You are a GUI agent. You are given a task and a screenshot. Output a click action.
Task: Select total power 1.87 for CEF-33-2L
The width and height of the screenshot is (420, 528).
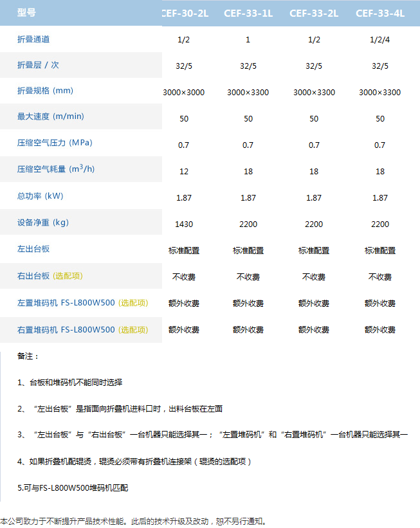(314, 197)
